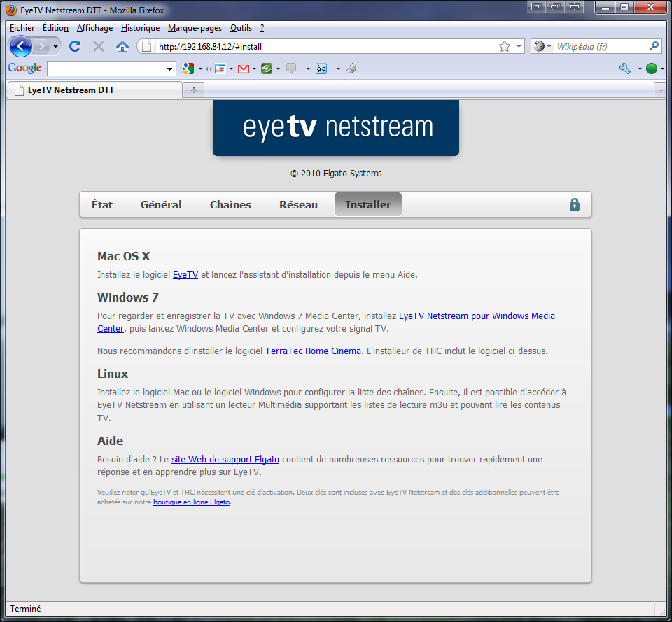Open the Historique menu

tap(140, 28)
